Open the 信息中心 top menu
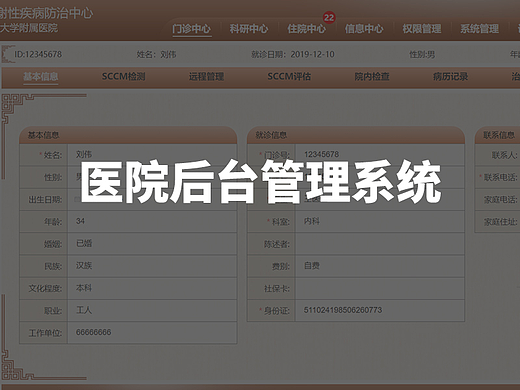 click(x=364, y=29)
